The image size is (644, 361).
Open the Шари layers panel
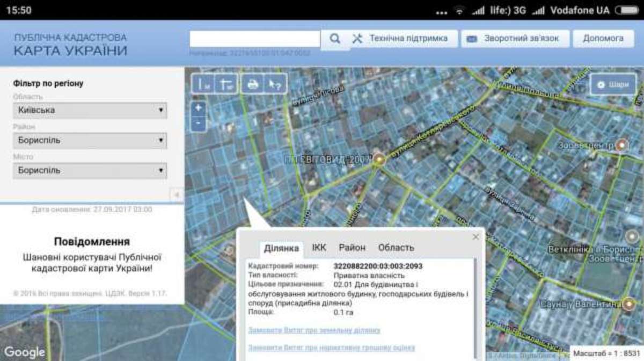613,84
